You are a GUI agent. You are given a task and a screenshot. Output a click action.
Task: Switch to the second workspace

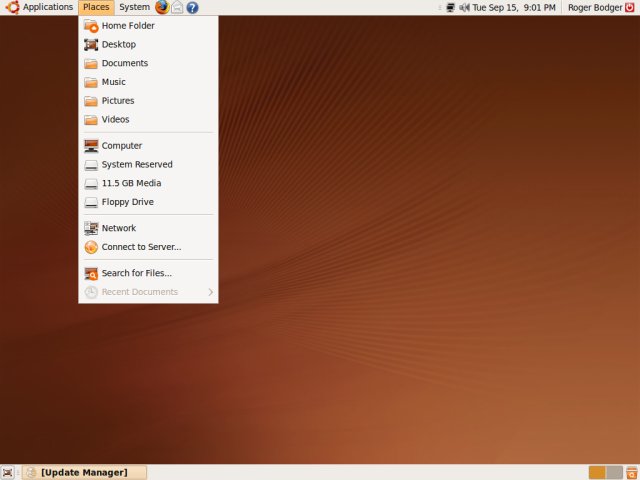pyautogui.click(x=614, y=472)
